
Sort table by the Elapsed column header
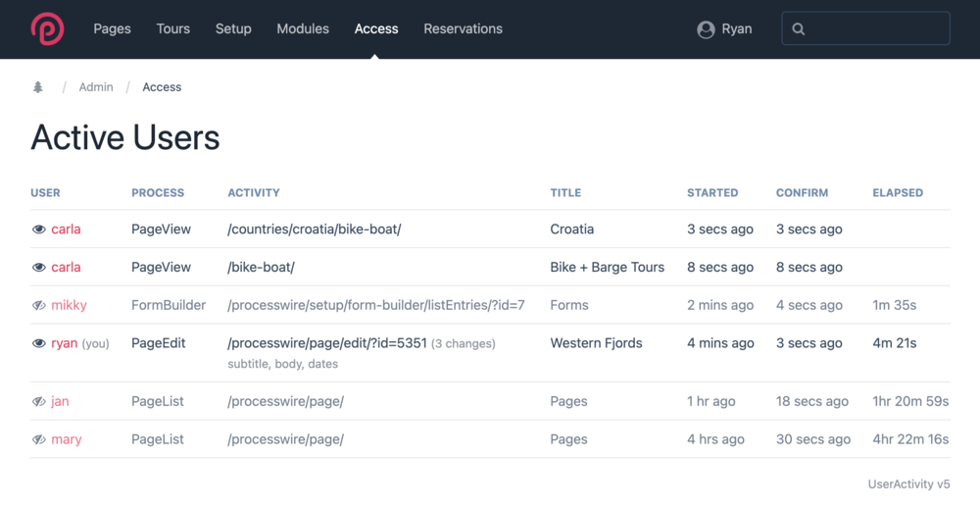tap(897, 193)
